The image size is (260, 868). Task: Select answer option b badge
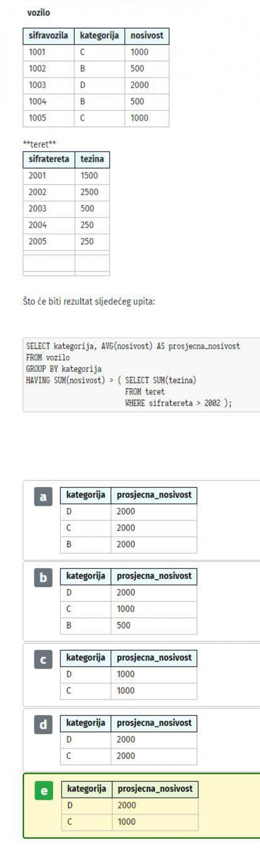[x=43, y=578]
